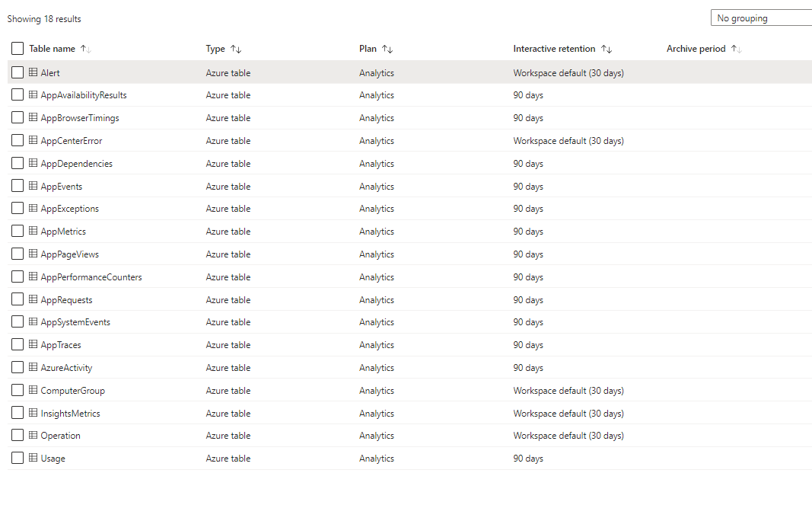This screenshot has width=812, height=505.
Task: Sort by Table name using sort arrows
Action: point(86,50)
